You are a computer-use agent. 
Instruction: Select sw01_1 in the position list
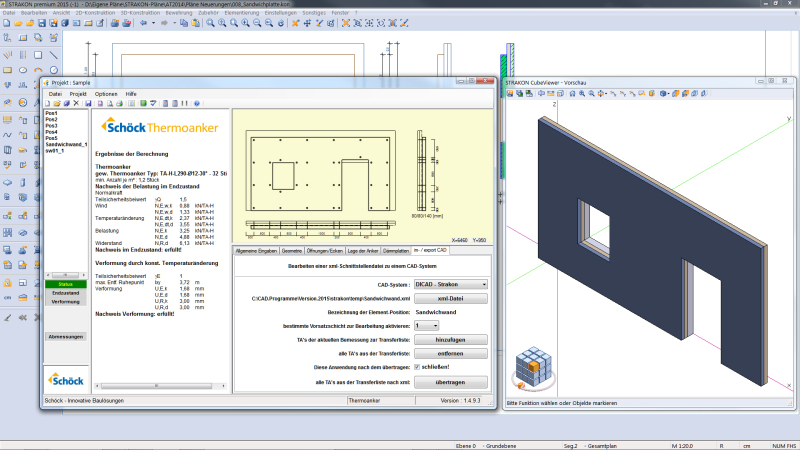[55, 151]
